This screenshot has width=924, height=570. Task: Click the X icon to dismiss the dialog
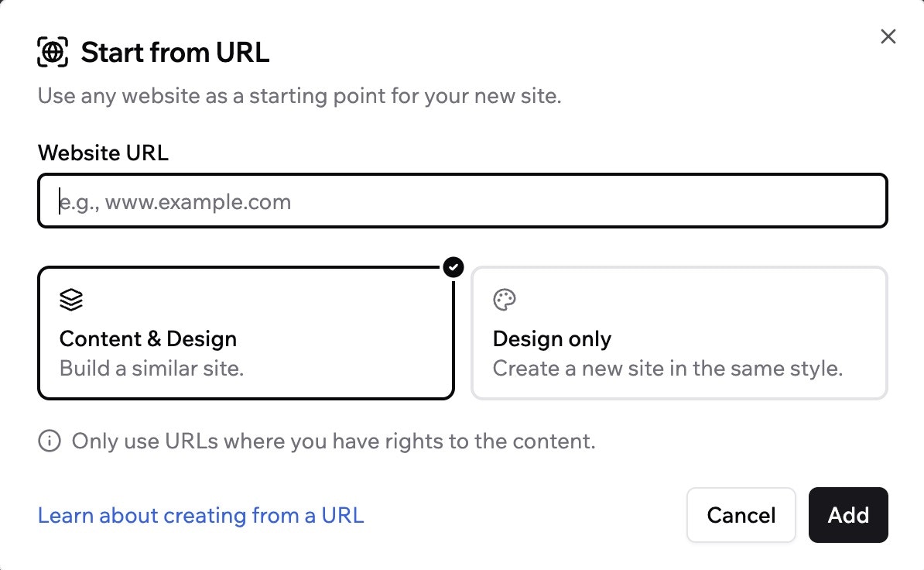point(887,36)
